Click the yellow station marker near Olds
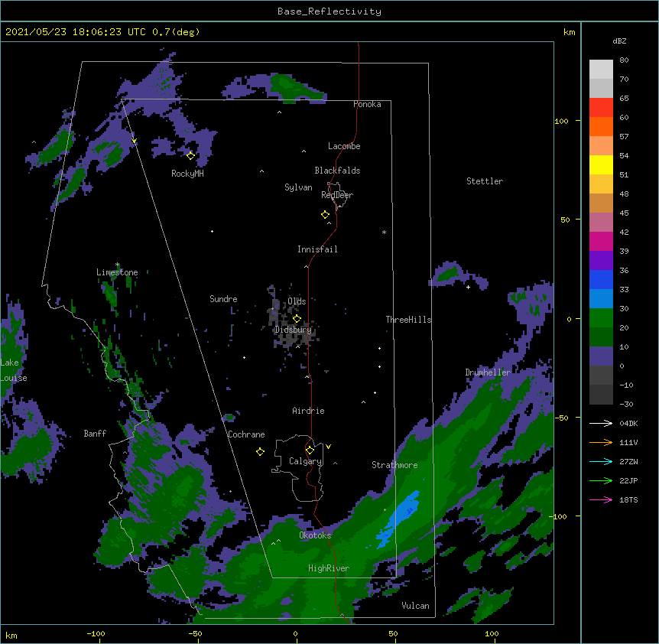 click(297, 318)
